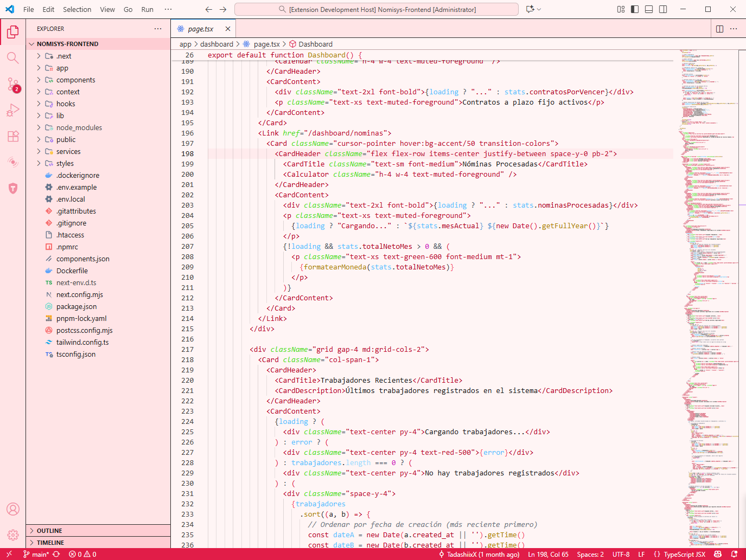Expand the .next folder
This screenshot has height=560, width=746.
click(98, 56)
